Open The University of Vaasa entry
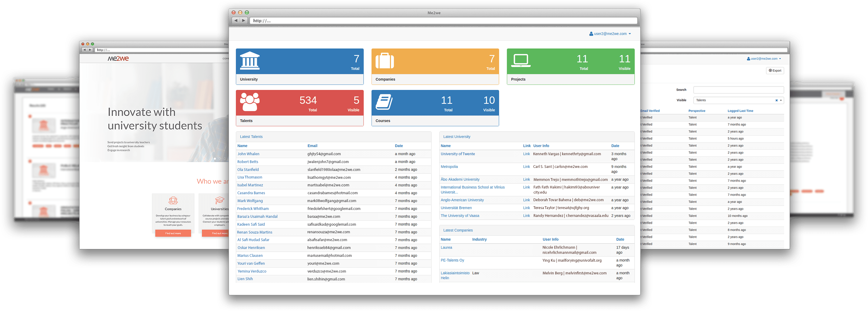This screenshot has height=311, width=868. click(x=460, y=216)
